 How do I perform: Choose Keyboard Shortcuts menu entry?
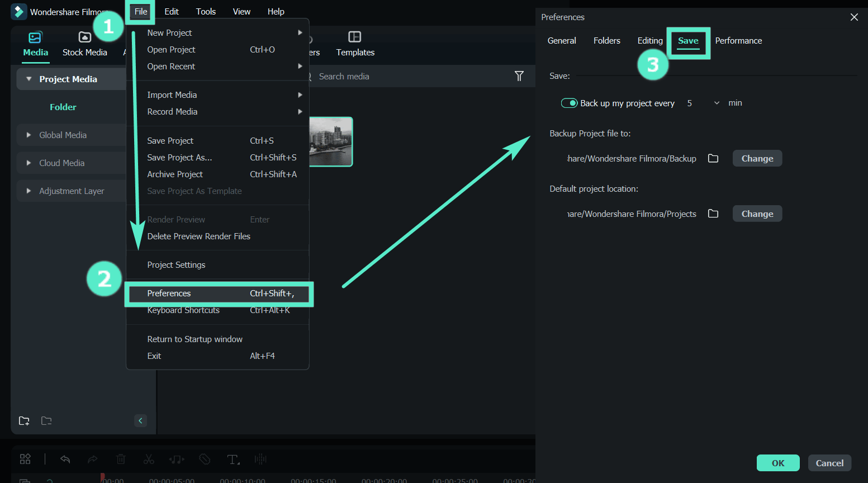coord(218,310)
